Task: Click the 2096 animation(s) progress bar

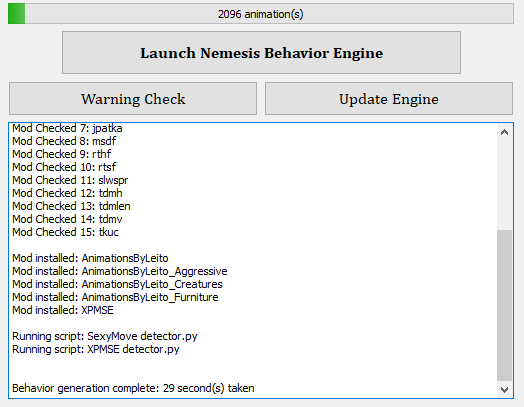Action: pos(261,14)
